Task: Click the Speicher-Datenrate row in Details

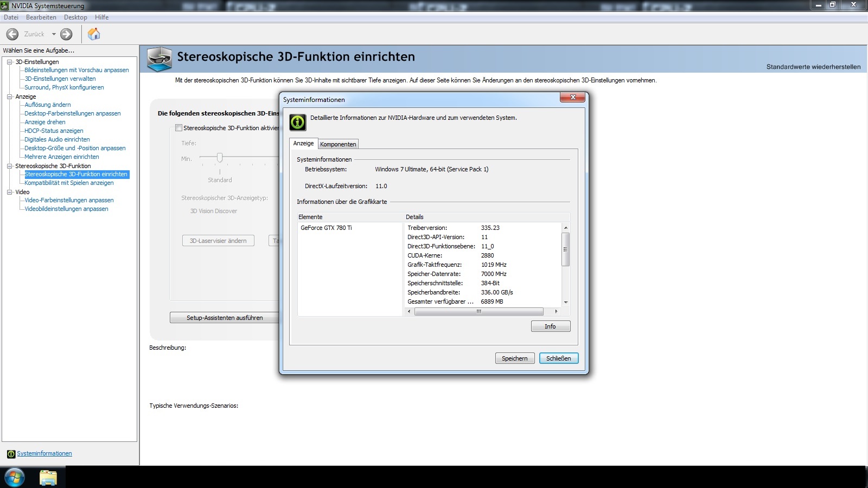Action: (483, 274)
